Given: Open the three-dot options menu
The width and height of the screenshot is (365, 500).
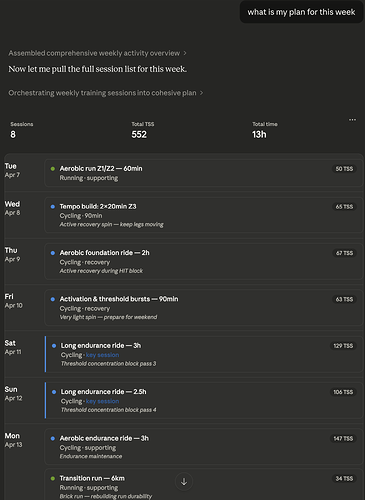Looking at the screenshot, I should coord(352,120).
